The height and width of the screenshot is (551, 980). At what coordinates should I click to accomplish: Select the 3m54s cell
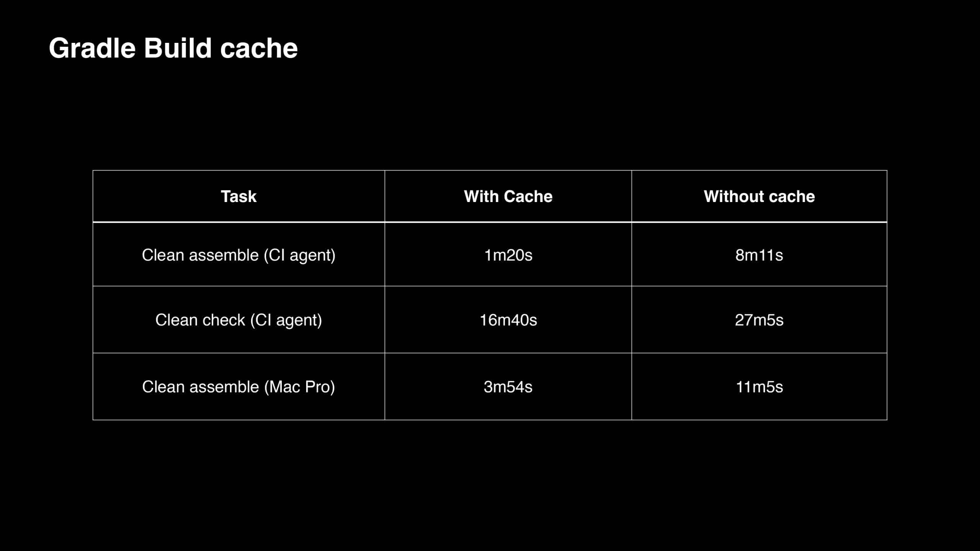coord(508,387)
